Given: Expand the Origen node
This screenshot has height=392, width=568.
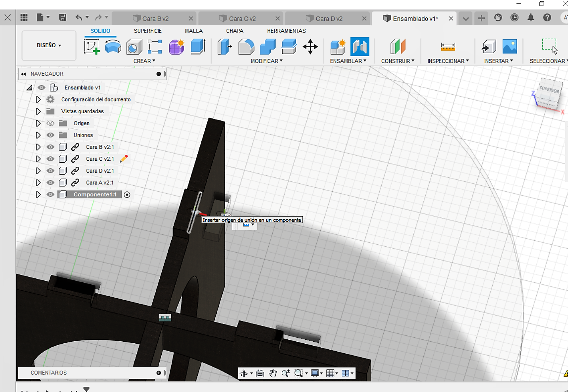Looking at the screenshot, I should [38, 123].
